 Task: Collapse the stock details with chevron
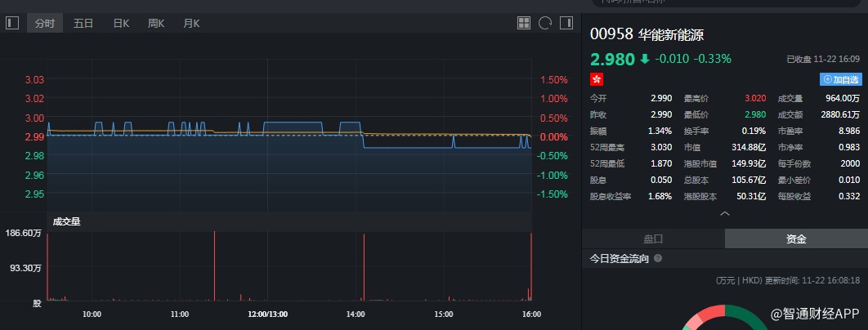724,213
